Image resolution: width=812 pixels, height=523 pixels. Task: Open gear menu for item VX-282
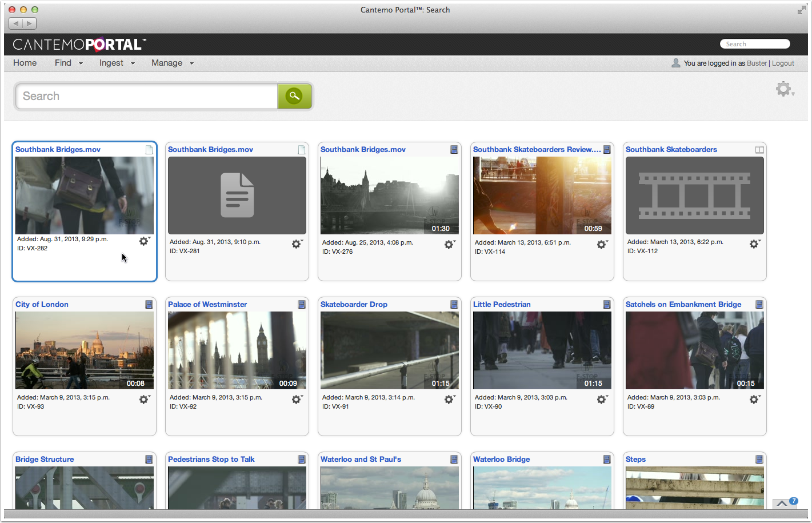tap(144, 241)
